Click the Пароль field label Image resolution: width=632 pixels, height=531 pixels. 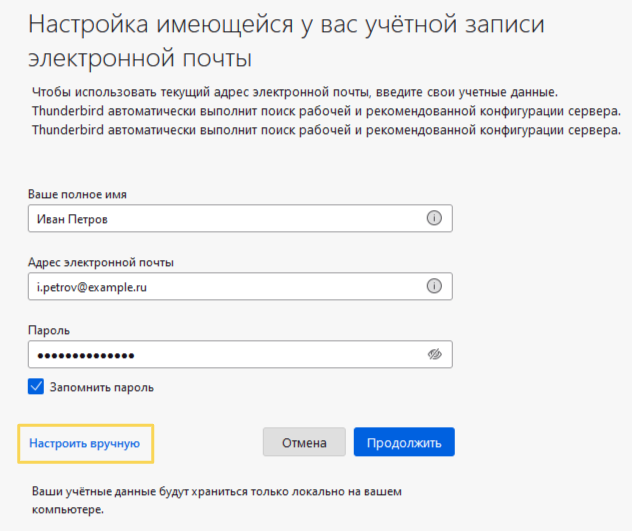click(x=50, y=330)
